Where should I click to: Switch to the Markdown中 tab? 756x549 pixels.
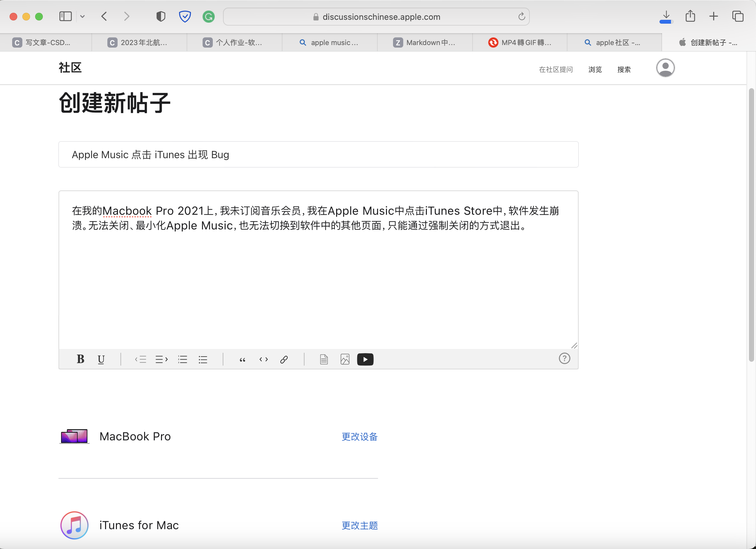(425, 42)
